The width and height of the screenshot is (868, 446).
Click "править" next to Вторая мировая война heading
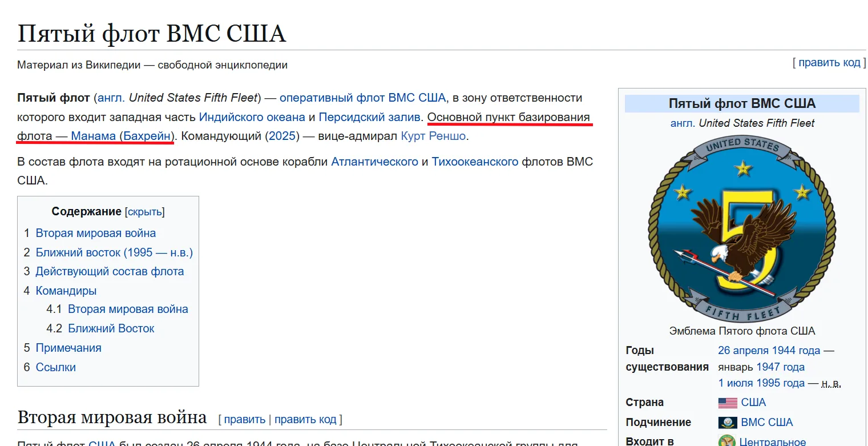point(244,420)
